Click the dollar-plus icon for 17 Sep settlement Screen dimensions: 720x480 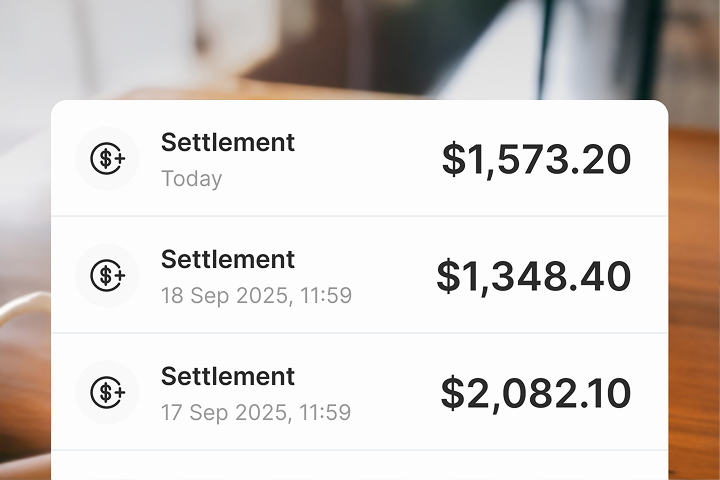[x=107, y=392]
